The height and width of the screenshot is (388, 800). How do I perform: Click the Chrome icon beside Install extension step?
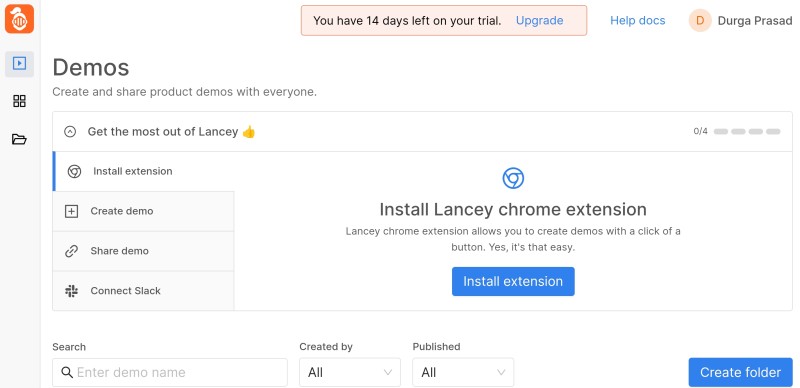pyautogui.click(x=74, y=172)
